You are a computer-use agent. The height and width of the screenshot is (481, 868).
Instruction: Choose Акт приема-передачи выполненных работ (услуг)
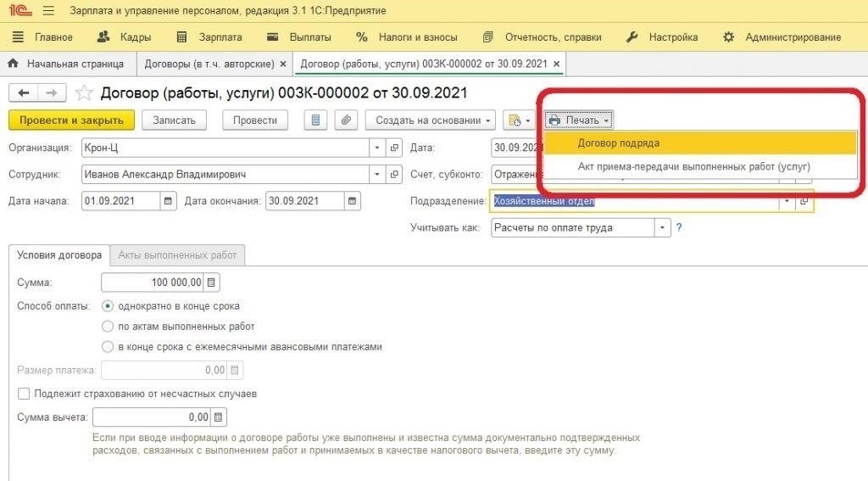coord(701,166)
